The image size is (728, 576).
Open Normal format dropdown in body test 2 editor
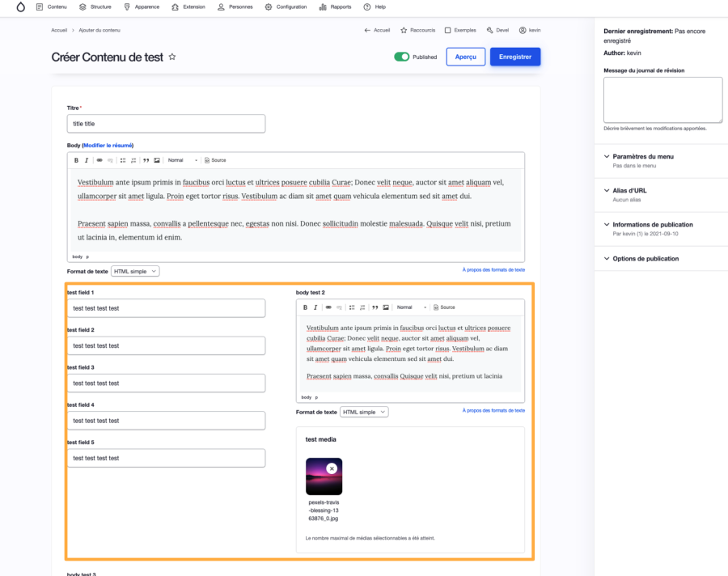[x=412, y=307]
